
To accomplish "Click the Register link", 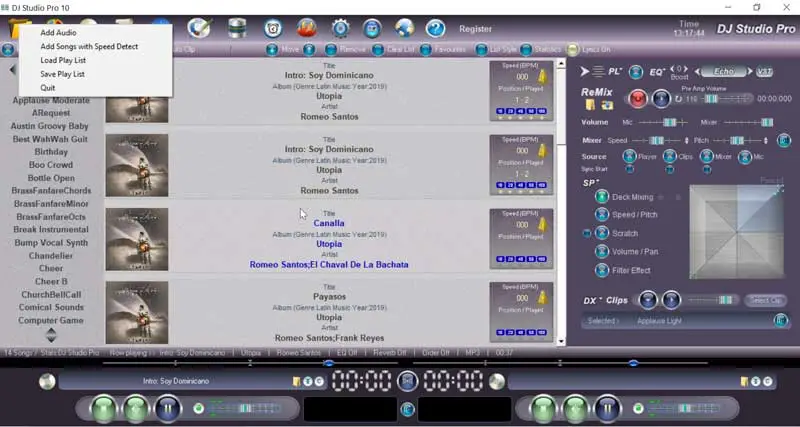I will click(x=476, y=29).
